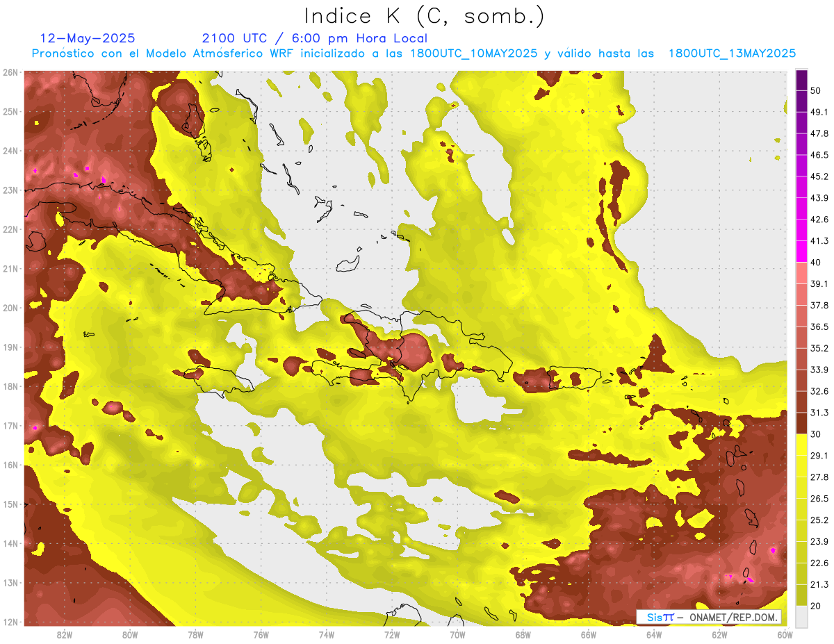Screen dimensions: 834x644
Task: Click the "25N" latitude label
Action: click(x=10, y=111)
